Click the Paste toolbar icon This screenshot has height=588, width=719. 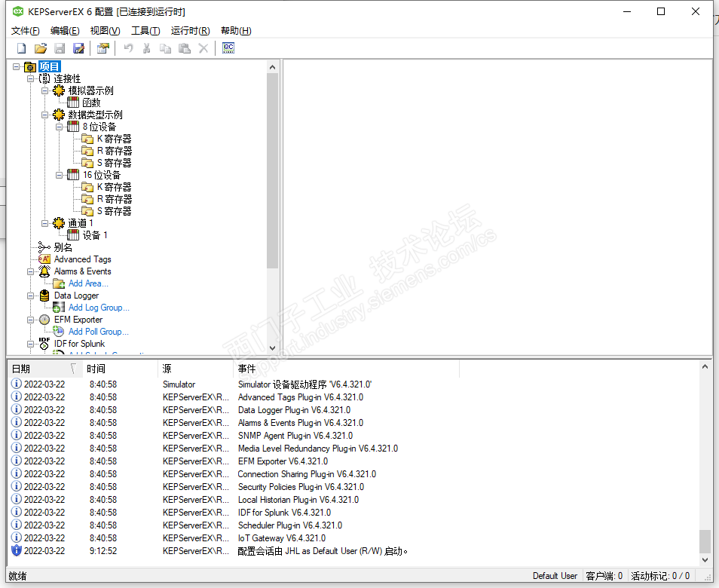[x=185, y=48]
